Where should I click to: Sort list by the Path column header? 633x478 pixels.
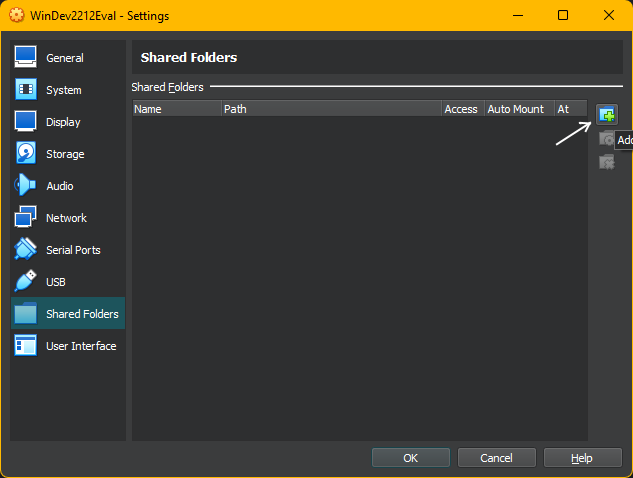click(x=331, y=109)
